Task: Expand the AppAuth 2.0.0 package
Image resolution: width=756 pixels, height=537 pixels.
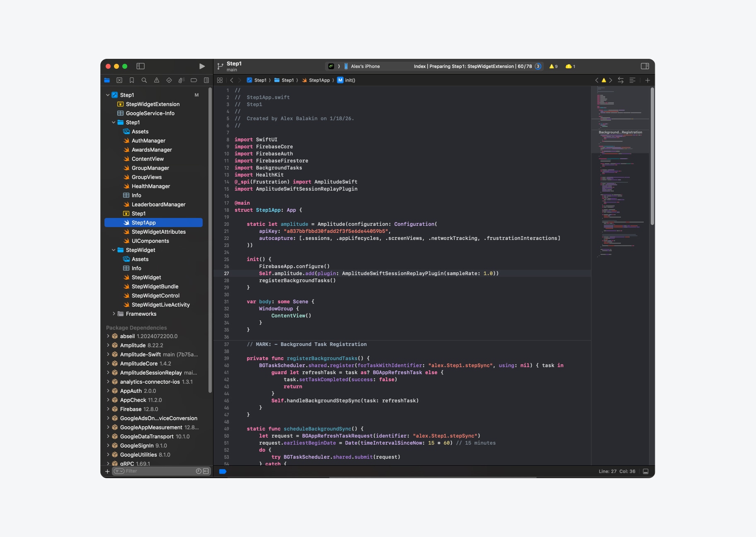Action: pyautogui.click(x=108, y=391)
